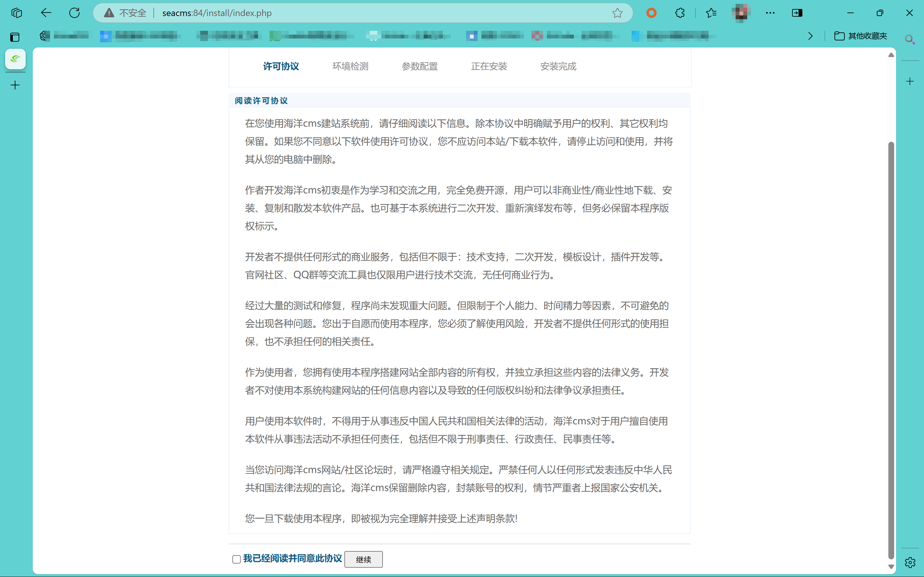Open a new vertical tab with plus
924x577 pixels.
click(x=15, y=85)
